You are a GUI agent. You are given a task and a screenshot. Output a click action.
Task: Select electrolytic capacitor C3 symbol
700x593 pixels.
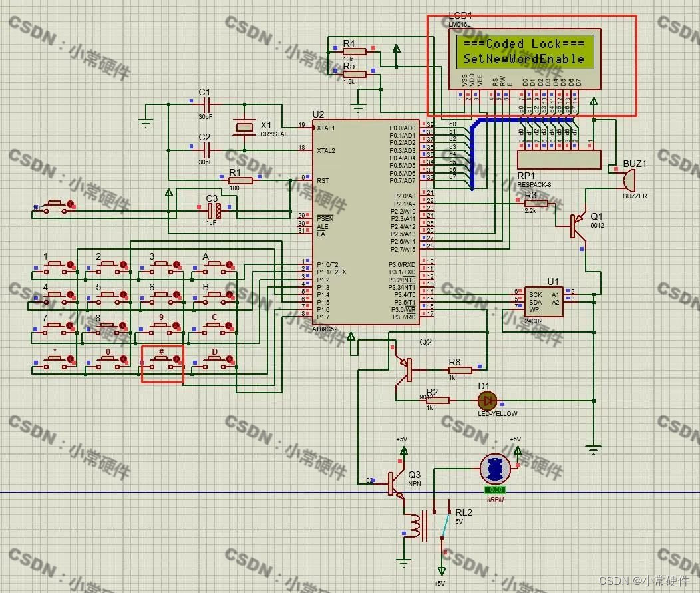coord(214,210)
